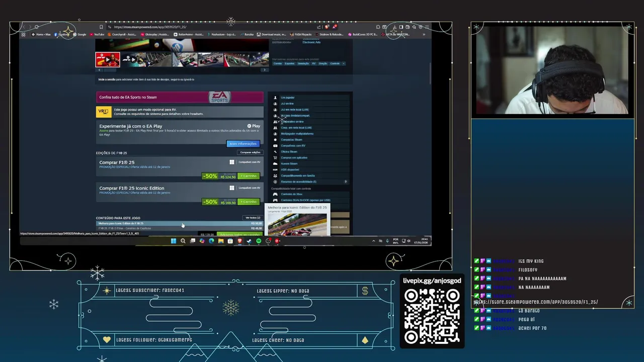
Task: Open the Google bookmark
Action: (79, 34)
